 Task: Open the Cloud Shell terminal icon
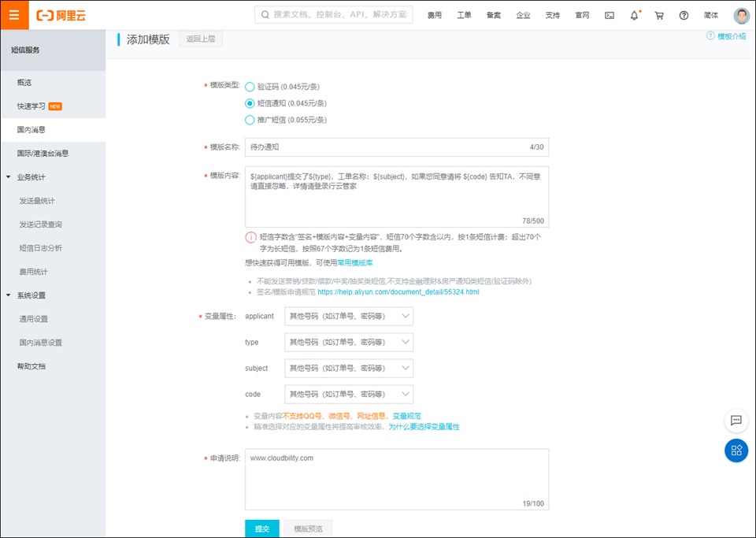point(609,15)
